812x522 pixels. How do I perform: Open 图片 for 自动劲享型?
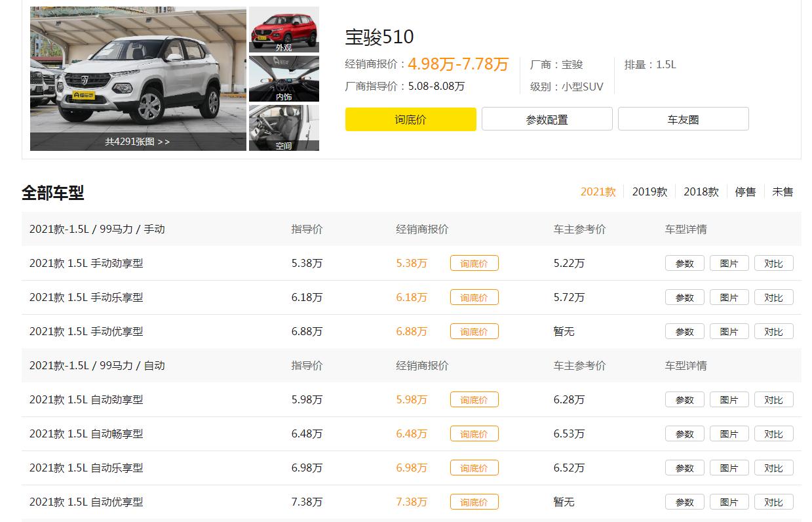pos(729,399)
